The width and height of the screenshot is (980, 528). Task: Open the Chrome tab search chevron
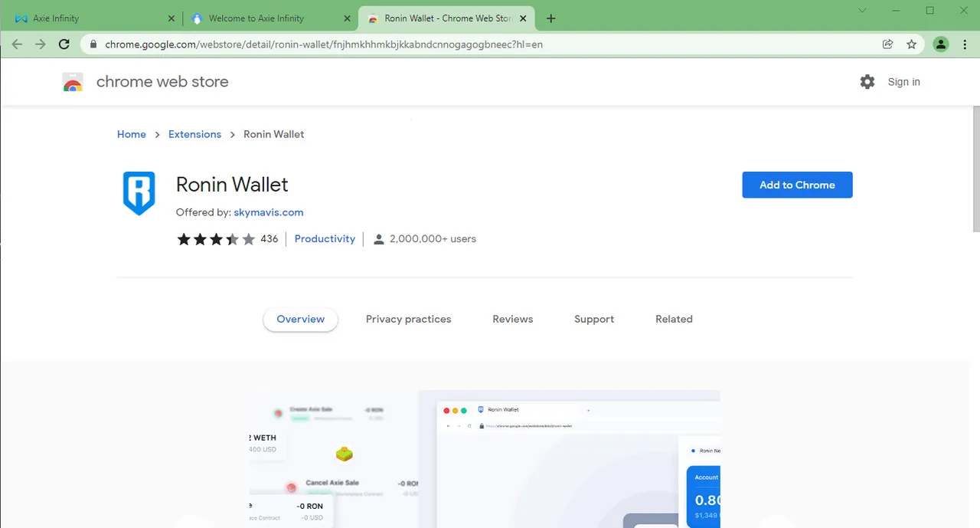[x=862, y=11]
